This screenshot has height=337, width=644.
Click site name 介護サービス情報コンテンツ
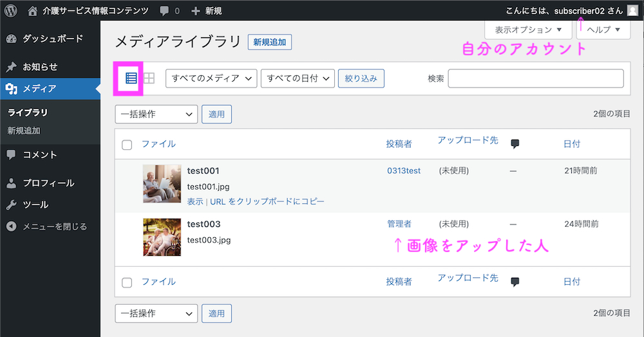click(x=96, y=11)
